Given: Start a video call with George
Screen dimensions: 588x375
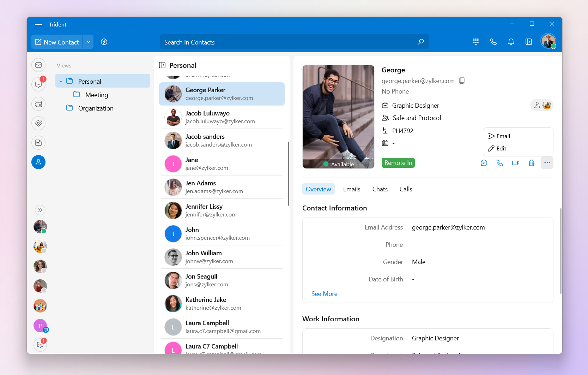Looking at the screenshot, I should pyautogui.click(x=516, y=163).
